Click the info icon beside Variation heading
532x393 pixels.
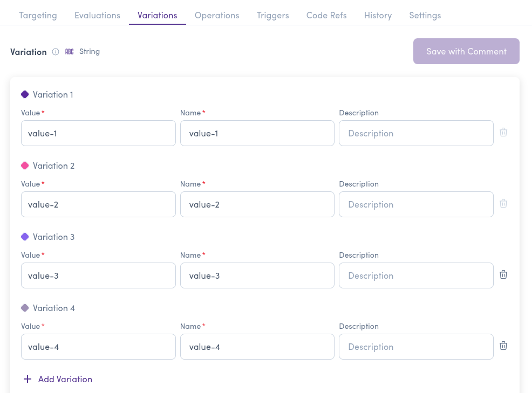coord(56,52)
